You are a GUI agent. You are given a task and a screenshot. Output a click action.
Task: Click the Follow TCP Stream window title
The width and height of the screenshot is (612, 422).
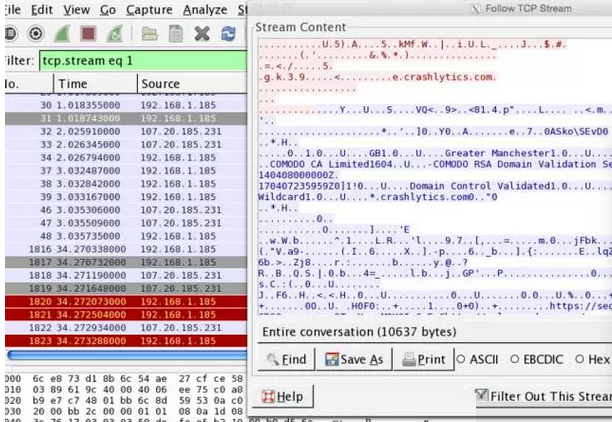528,9
